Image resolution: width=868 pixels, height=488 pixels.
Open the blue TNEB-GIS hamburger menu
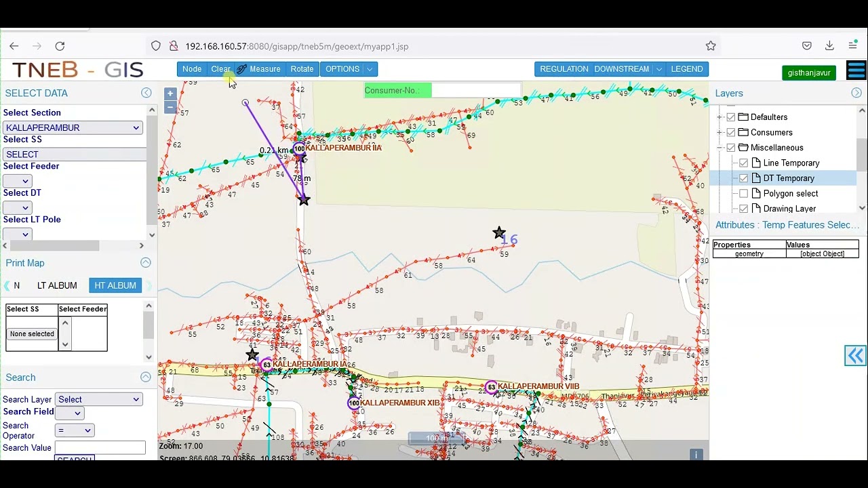pos(856,70)
